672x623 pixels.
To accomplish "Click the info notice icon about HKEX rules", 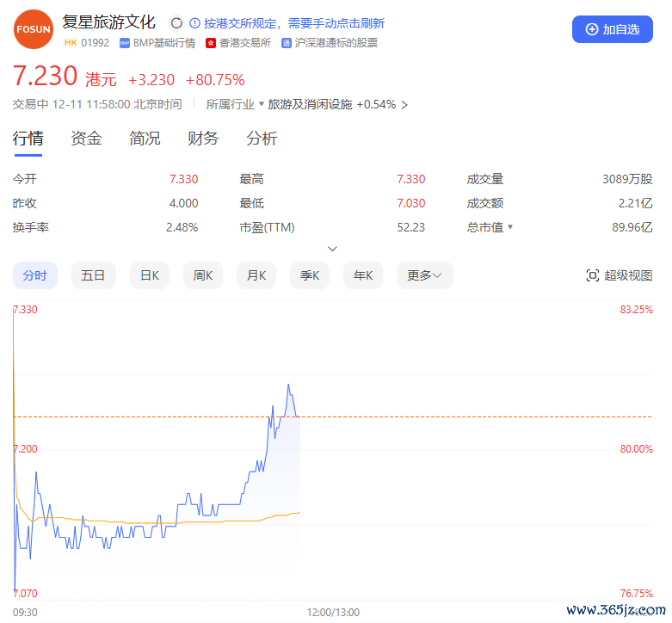I will click(194, 23).
